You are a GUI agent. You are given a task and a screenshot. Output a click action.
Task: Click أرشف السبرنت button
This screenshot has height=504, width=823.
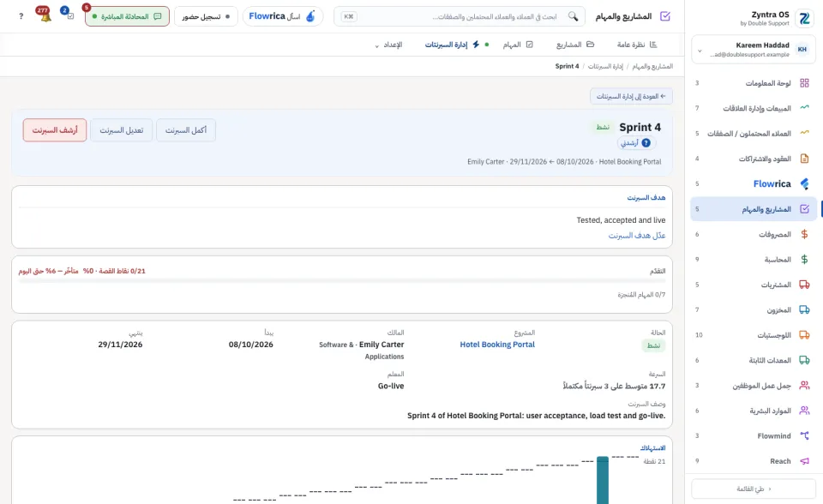click(x=55, y=130)
